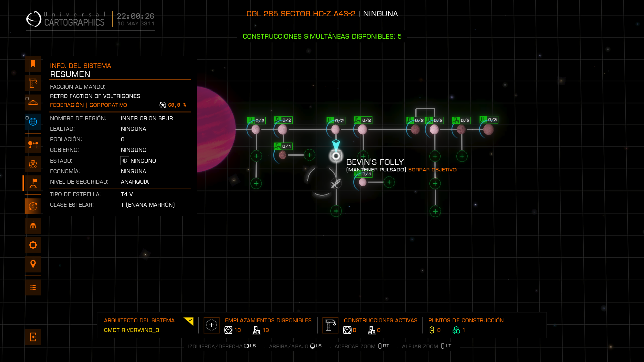Select the location pin sidebar icon
Viewport: 644px width, 362px height.
pos(33,264)
